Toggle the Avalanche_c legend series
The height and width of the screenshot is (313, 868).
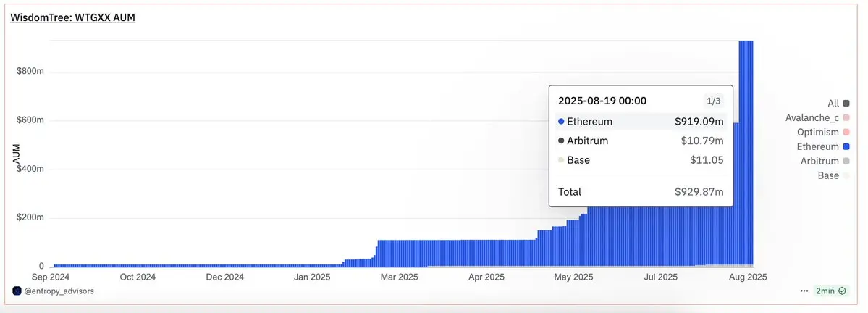click(x=817, y=117)
